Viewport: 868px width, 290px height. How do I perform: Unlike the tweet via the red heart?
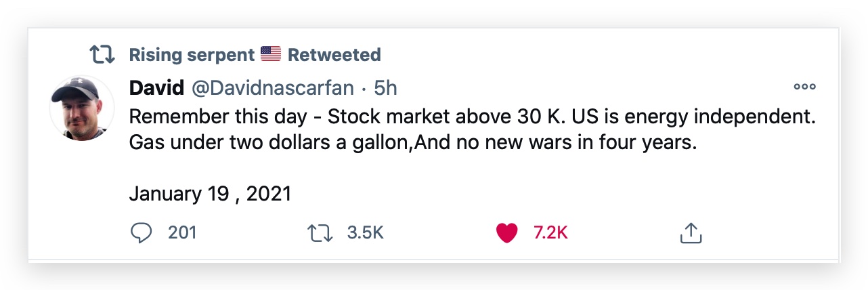click(506, 233)
